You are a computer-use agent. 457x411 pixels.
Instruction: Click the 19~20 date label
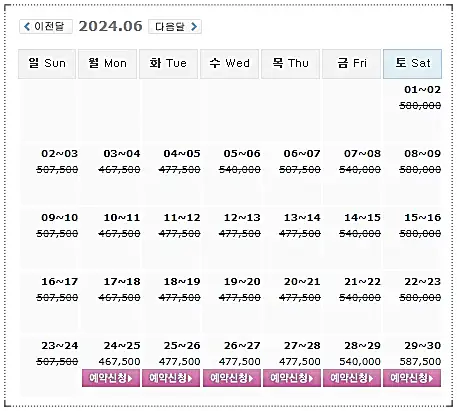pos(242,282)
